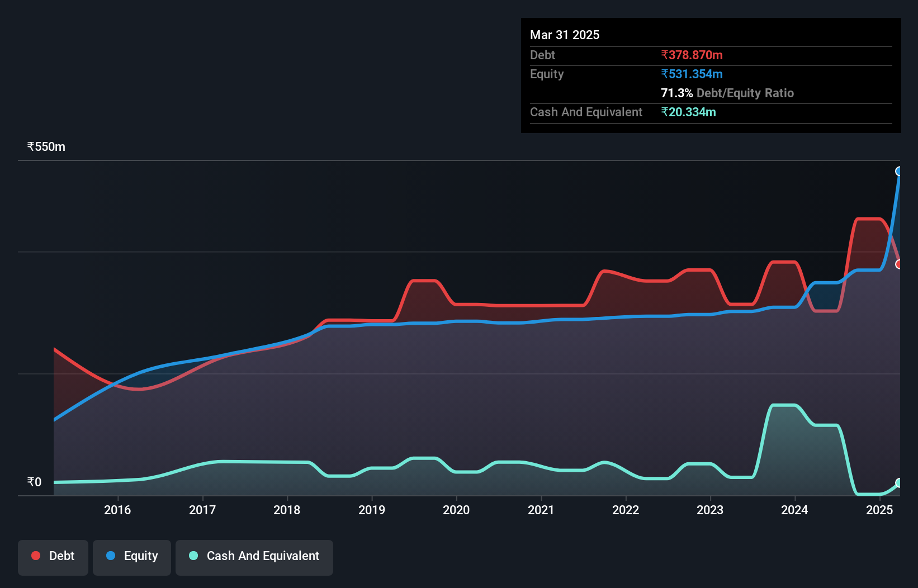The width and height of the screenshot is (918, 588).
Task: Select the 2020 year label
Action: point(456,510)
